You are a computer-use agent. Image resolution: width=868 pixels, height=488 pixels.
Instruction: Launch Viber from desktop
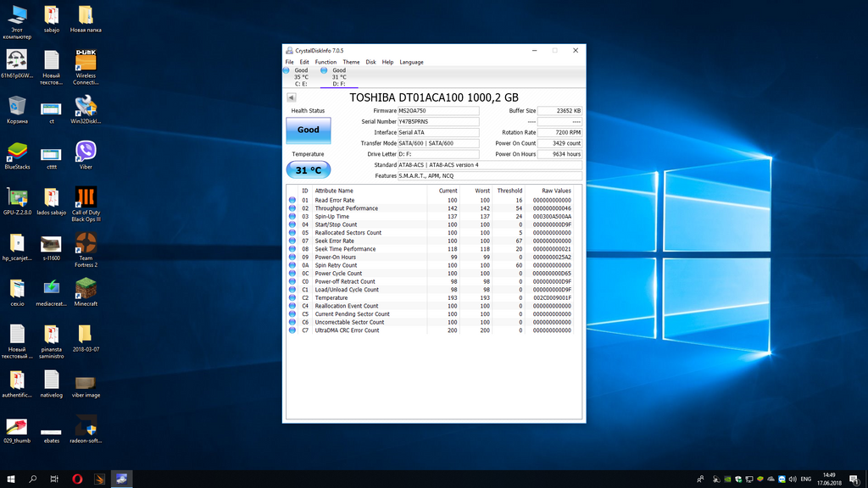pos(86,155)
